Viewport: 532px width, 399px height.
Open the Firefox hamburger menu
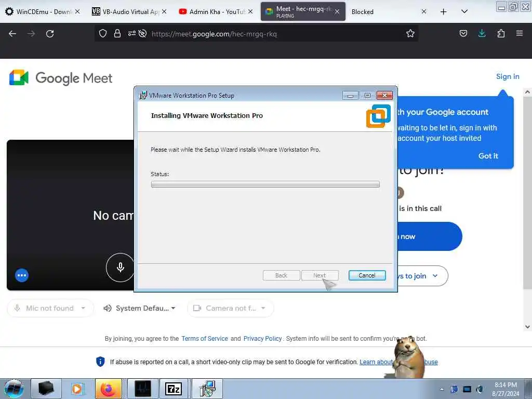pyautogui.click(x=519, y=34)
